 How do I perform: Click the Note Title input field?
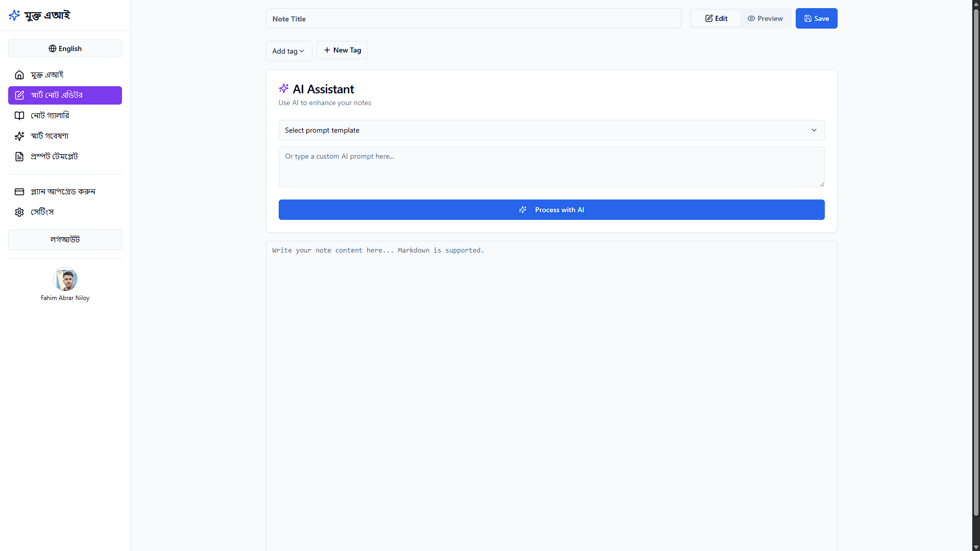pos(473,19)
